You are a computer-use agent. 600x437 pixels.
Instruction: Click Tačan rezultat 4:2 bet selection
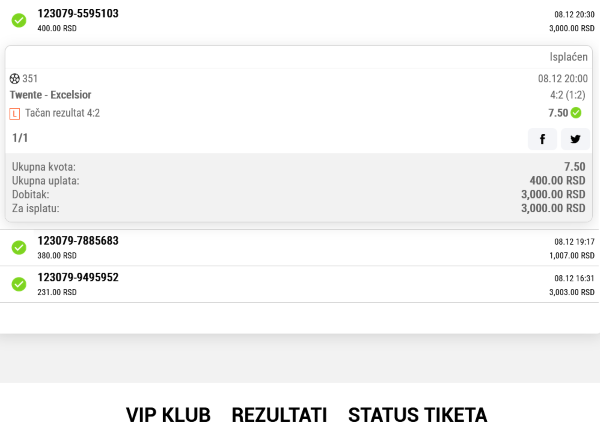62,113
